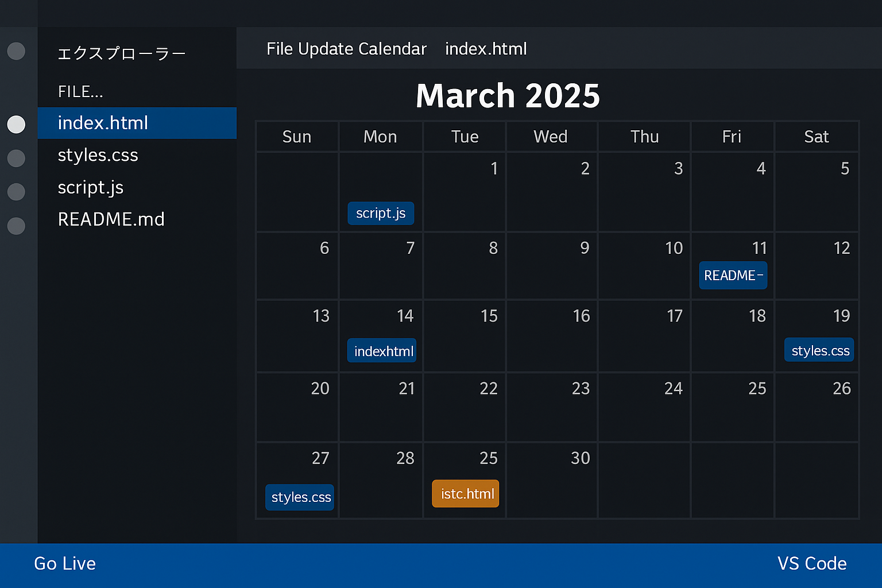Viewport: 882px width, 588px height.
Task: Click activity bar circle beside script.js
Action: (16, 191)
